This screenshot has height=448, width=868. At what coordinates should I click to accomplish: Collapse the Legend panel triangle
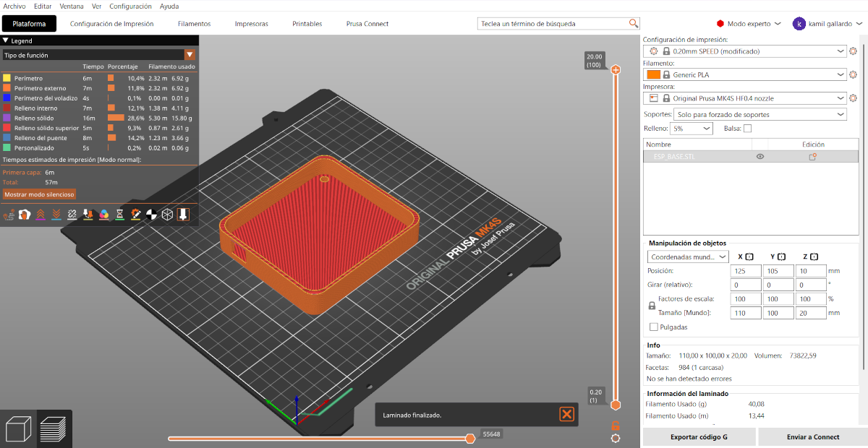pyautogui.click(x=6, y=41)
